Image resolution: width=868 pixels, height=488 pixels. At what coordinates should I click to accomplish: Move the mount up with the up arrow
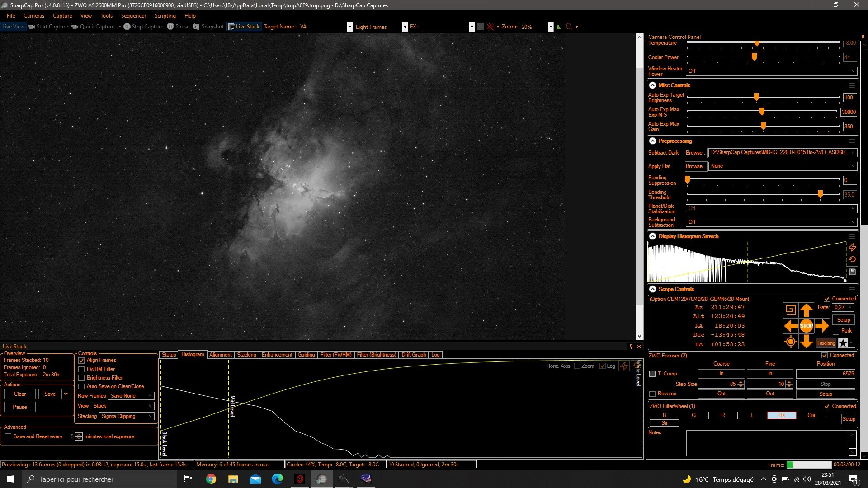point(807,310)
